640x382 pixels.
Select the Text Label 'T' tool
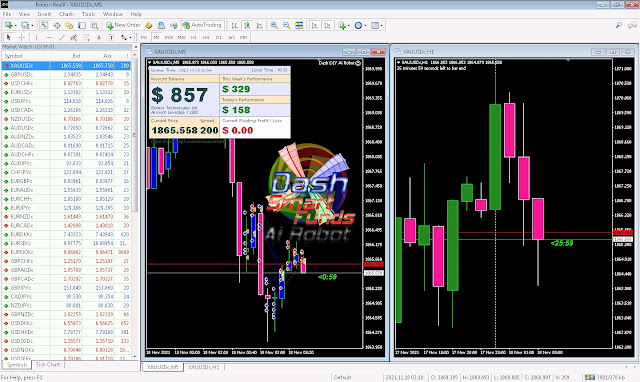tap(111, 38)
